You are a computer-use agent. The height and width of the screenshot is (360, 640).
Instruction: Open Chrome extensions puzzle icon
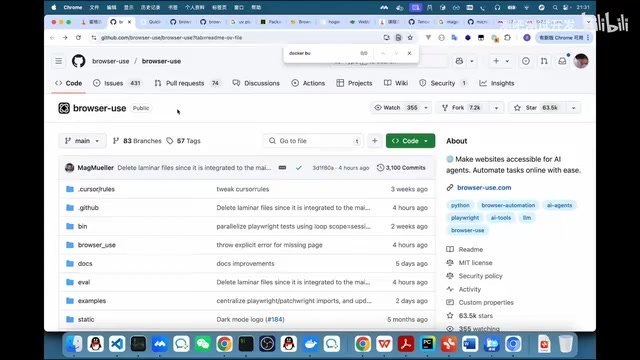pyautogui.click(x=507, y=38)
